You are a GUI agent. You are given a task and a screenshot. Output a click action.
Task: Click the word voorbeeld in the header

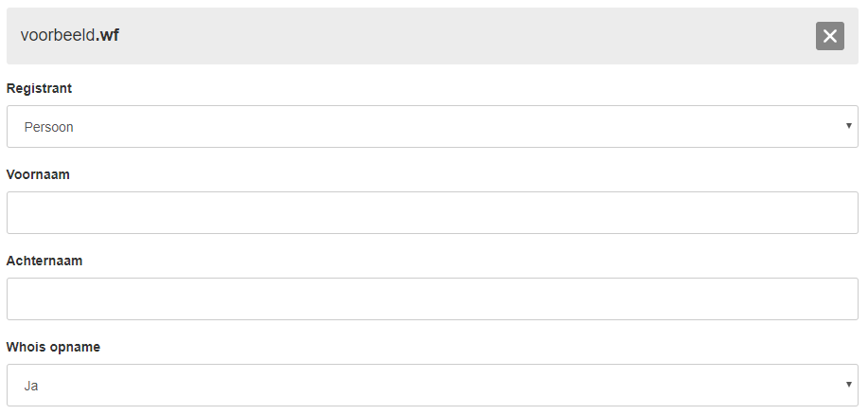[58, 35]
